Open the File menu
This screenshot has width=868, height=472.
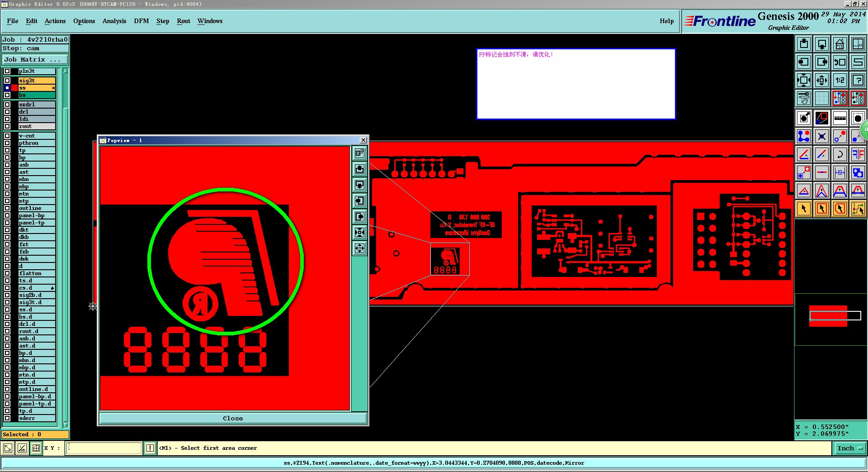coord(13,21)
